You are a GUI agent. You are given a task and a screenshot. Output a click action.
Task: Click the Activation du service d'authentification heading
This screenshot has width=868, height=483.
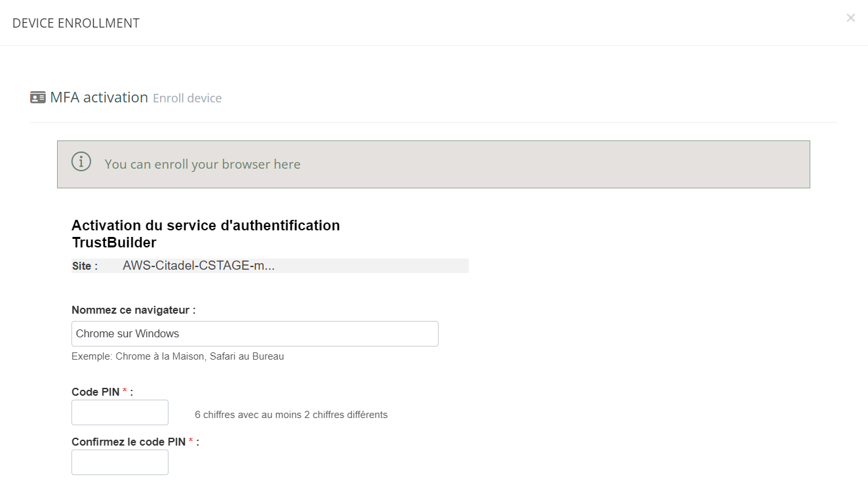[x=205, y=226]
